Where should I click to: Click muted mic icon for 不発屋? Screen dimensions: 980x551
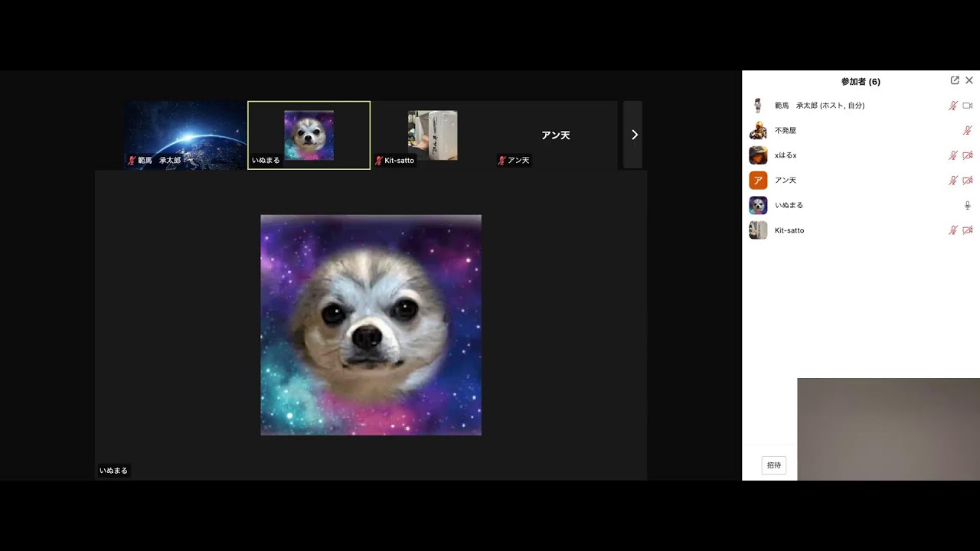968,131
